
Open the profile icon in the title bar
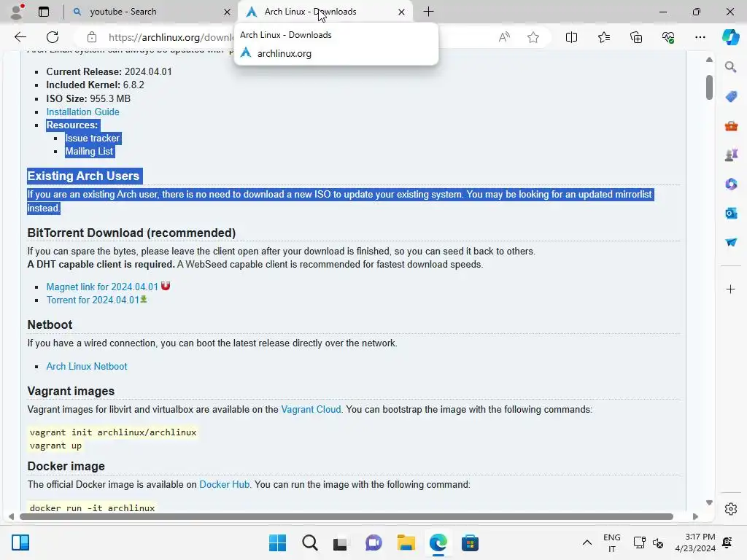(18, 12)
